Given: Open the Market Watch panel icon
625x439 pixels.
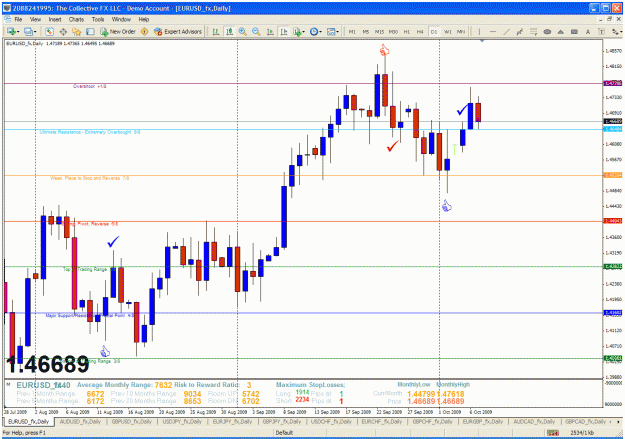Looking at the screenshot, I should [49, 31].
